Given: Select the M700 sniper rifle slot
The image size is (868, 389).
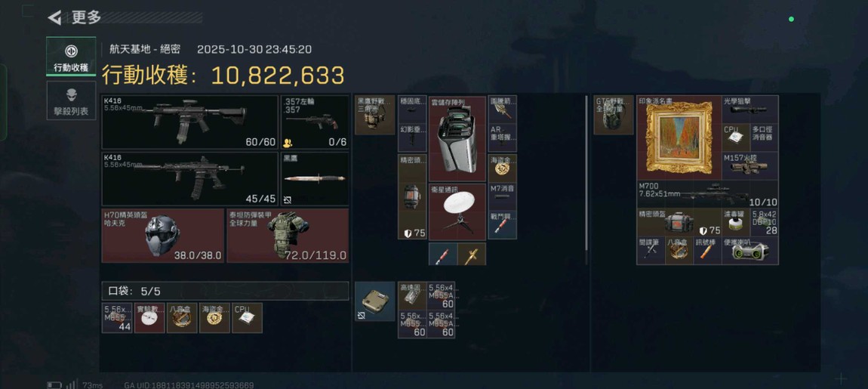Looking at the screenshot, I should pos(707,194).
